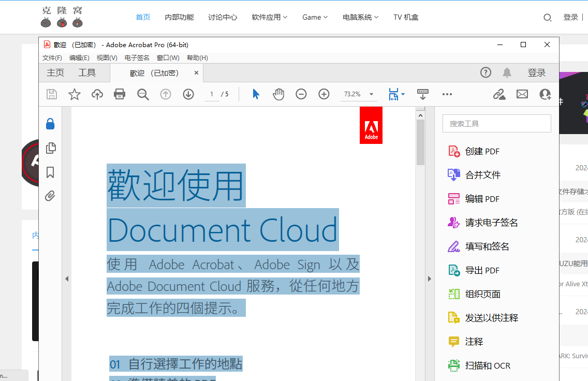The height and width of the screenshot is (381, 588).
Task: Open the zoom percentage dropdown arrow
Action: coord(371,94)
